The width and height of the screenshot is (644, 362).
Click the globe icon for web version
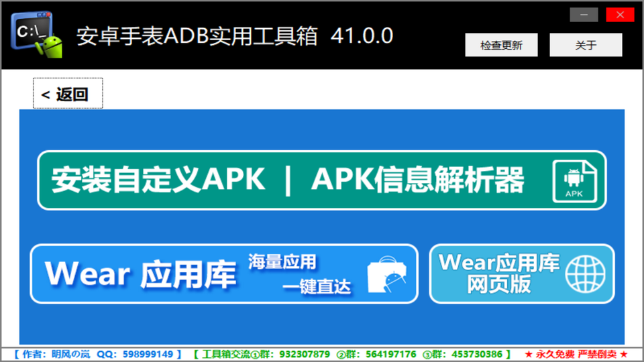point(584,274)
